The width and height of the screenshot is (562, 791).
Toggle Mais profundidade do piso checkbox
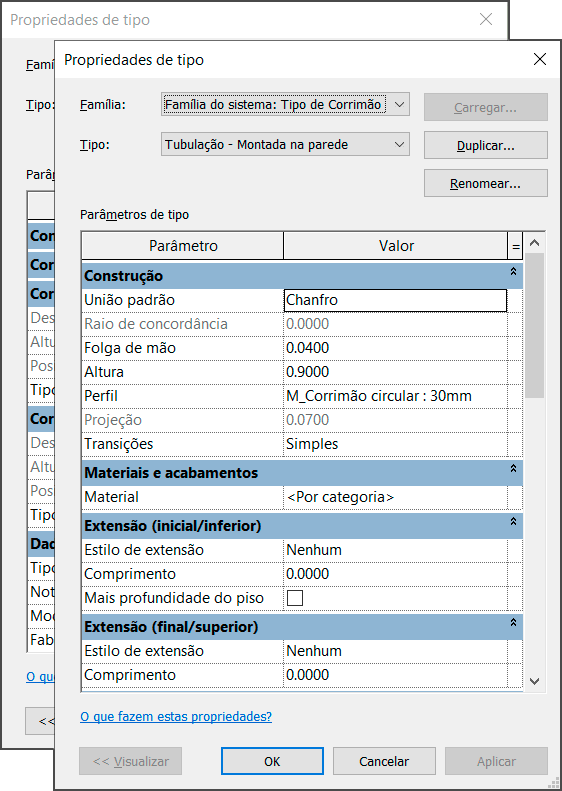295,598
